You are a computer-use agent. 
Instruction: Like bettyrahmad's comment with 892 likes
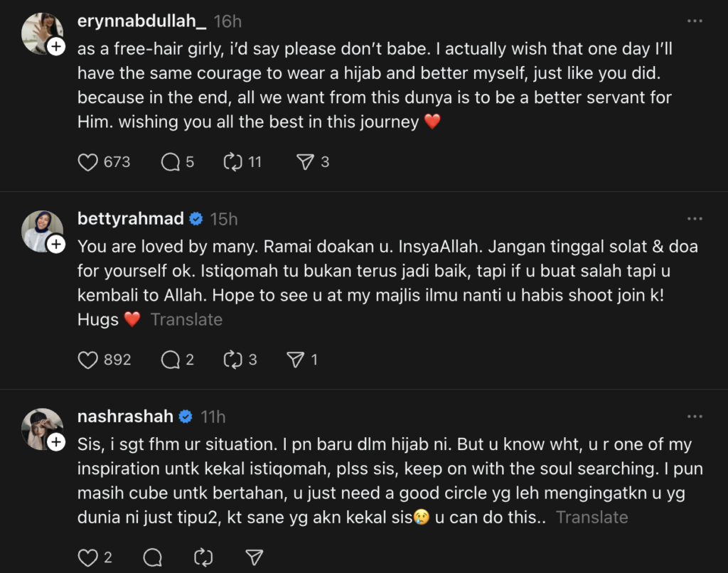(x=88, y=360)
